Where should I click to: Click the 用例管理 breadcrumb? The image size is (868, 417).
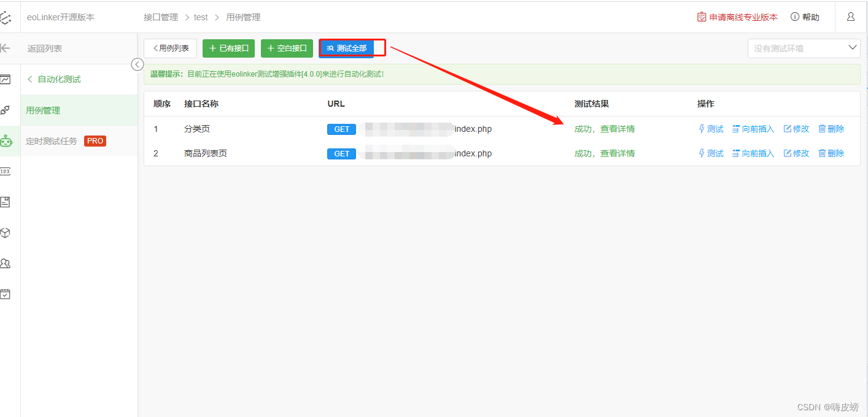[x=243, y=17]
